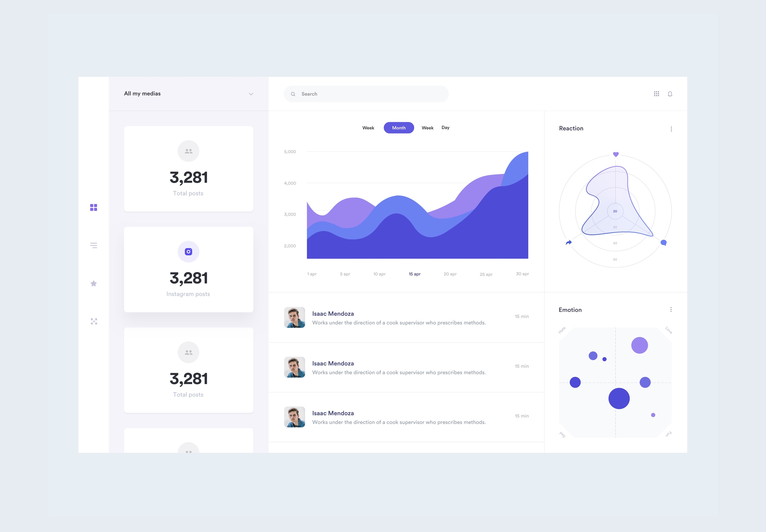Viewport: 766px width, 532px height.
Task: Click the Instagram camera icon on card
Action: (187, 251)
